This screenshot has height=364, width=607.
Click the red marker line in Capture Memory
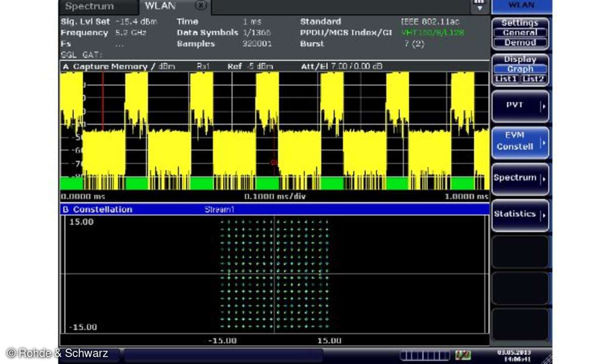(x=103, y=101)
